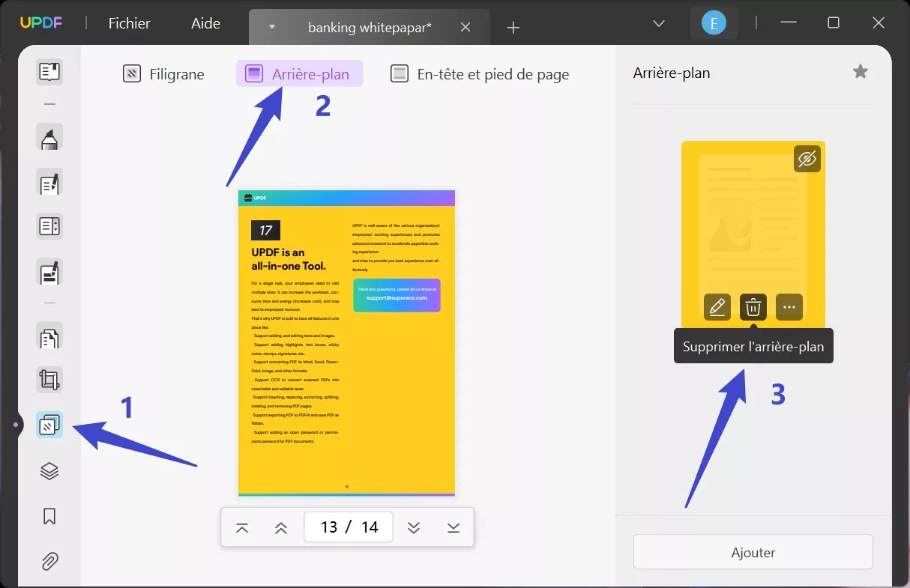Open the Reader mode icon in sidebar
This screenshot has height=588, width=910.
(49, 72)
